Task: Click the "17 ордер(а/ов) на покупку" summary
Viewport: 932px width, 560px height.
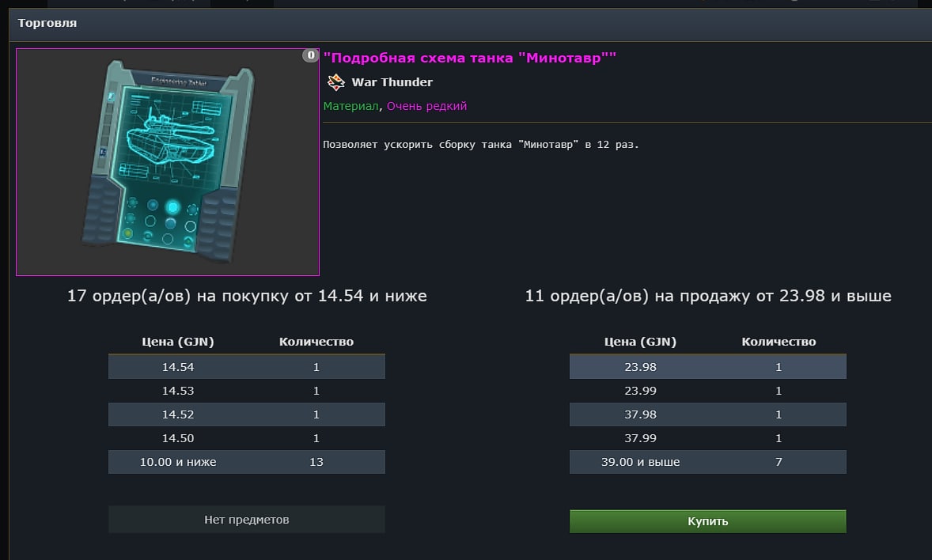Action: pos(247,296)
